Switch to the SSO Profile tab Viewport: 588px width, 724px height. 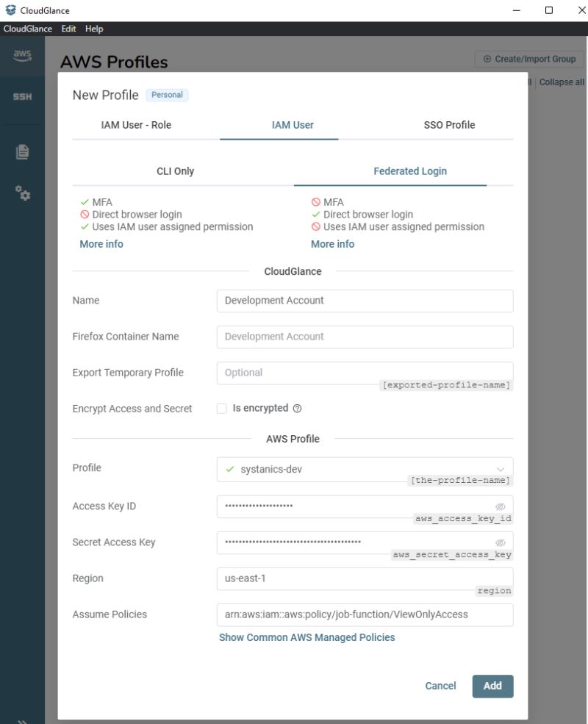click(448, 125)
